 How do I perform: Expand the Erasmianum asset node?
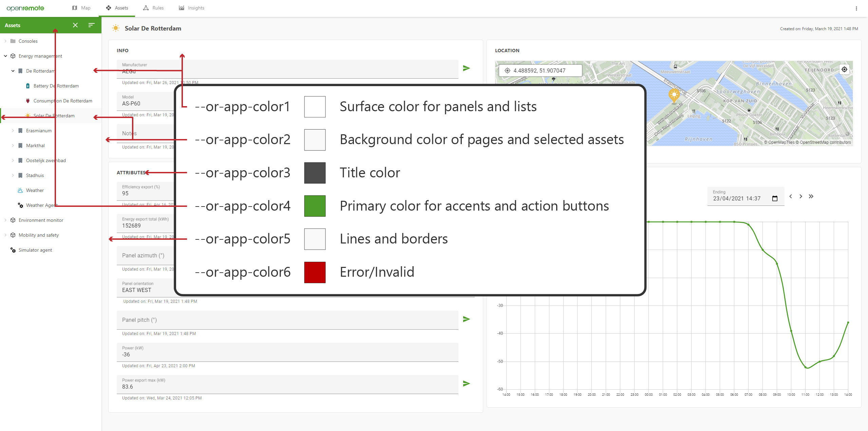coord(13,131)
